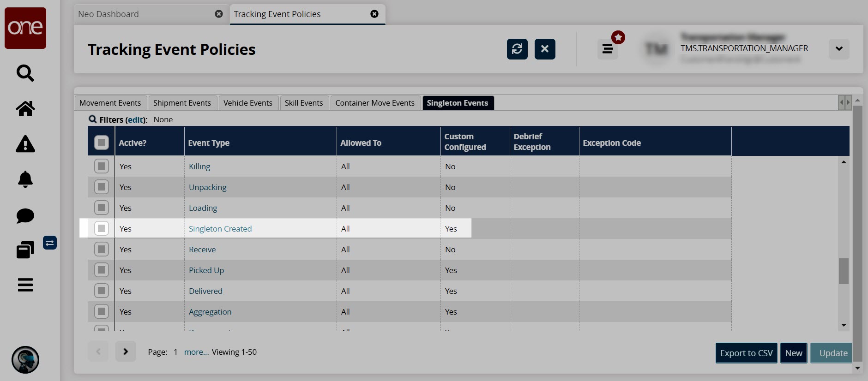Image resolution: width=868 pixels, height=381 pixels.
Task: Go to Home via sidebar icon
Action: [25, 109]
